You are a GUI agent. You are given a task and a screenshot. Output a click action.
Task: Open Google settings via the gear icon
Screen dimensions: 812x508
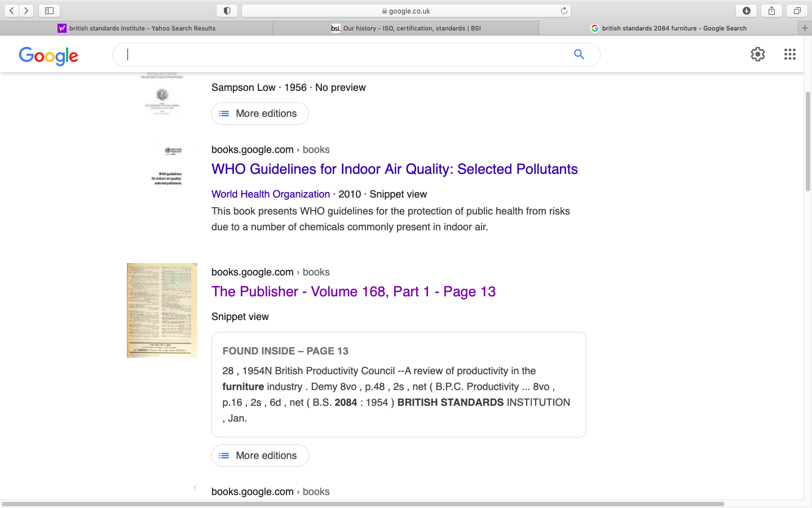pos(758,54)
